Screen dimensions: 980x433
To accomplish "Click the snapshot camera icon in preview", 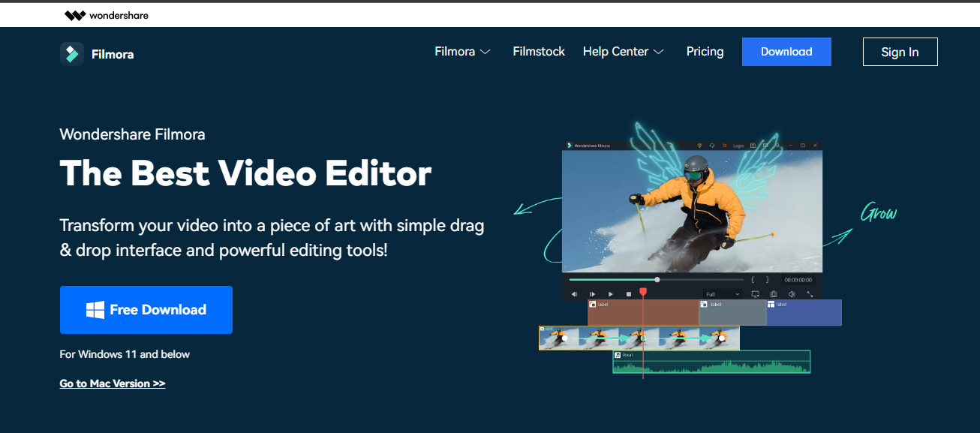I will point(774,294).
